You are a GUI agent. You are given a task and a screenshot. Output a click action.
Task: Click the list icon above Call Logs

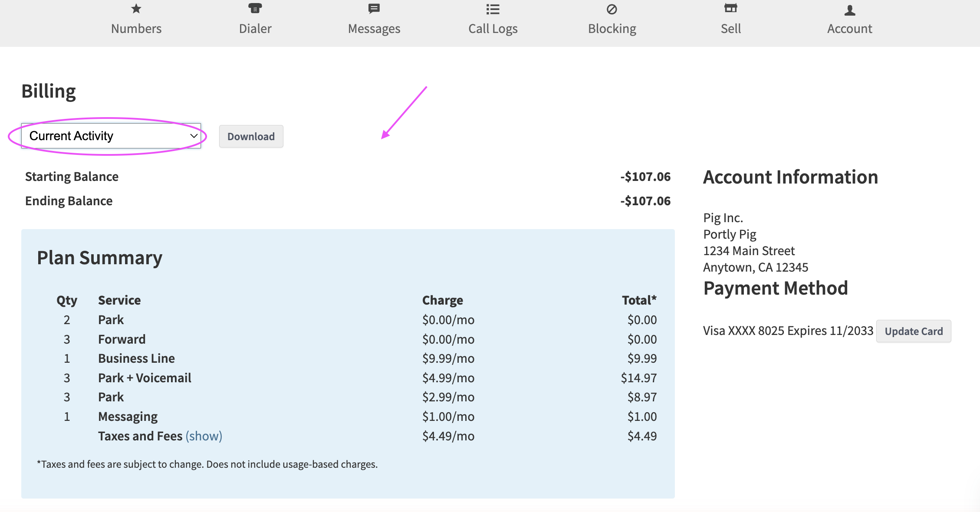click(493, 9)
